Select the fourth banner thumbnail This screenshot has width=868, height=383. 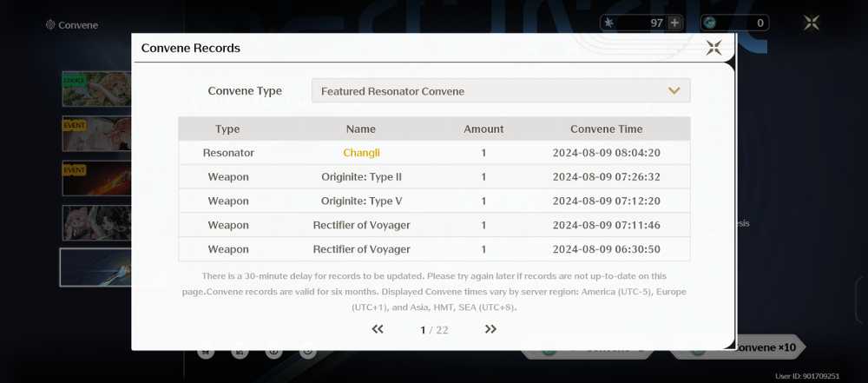tap(96, 223)
